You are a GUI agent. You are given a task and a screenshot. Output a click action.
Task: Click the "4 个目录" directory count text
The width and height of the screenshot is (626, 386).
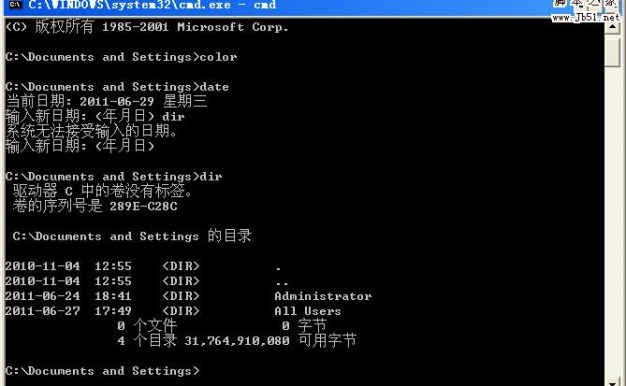tap(147, 341)
